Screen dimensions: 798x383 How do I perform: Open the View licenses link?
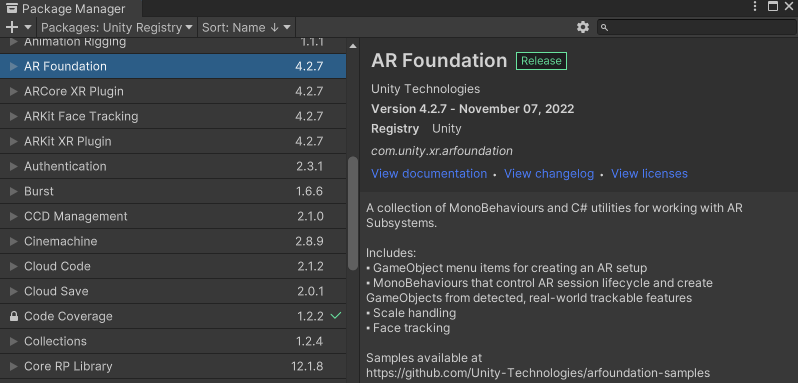click(x=649, y=173)
